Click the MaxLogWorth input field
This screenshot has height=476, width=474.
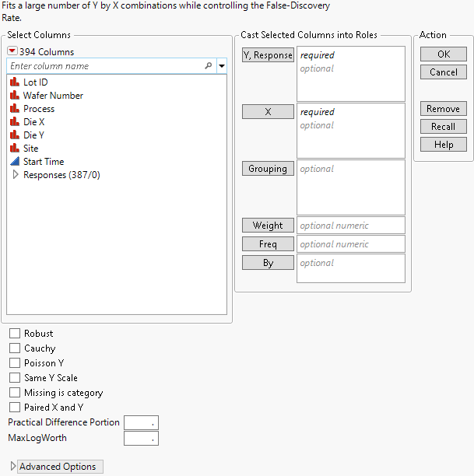pyautogui.click(x=141, y=438)
